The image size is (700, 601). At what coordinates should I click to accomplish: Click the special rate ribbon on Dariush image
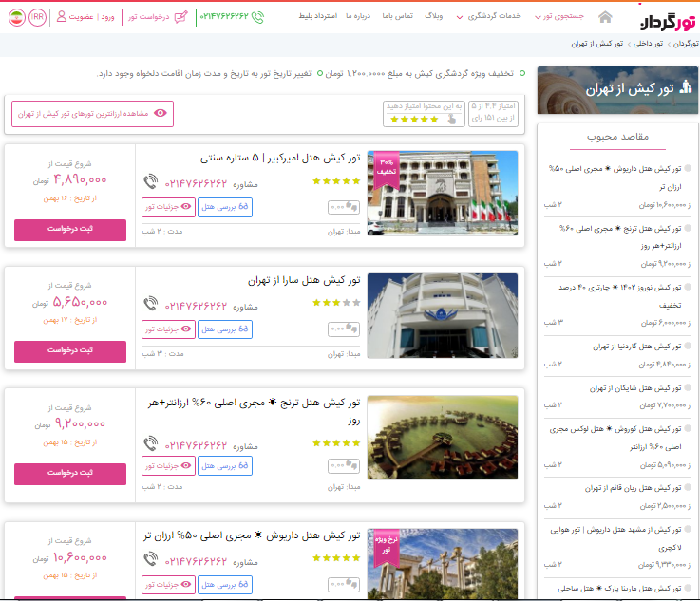[x=387, y=548]
